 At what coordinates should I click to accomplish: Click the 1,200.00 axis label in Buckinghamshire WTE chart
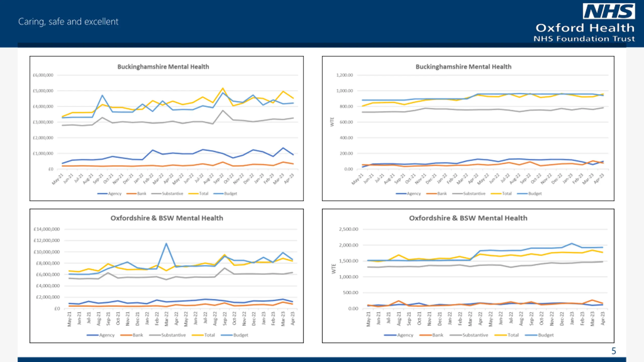click(345, 75)
